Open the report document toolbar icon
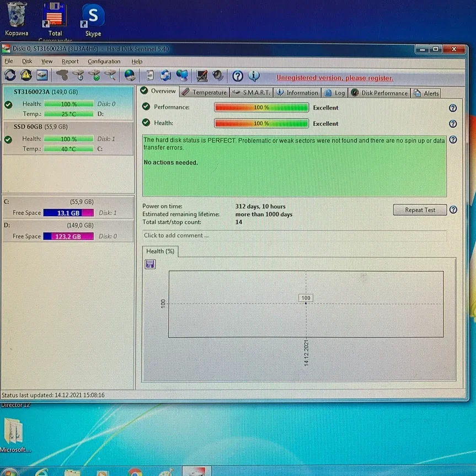The image size is (476, 476). (x=150, y=75)
